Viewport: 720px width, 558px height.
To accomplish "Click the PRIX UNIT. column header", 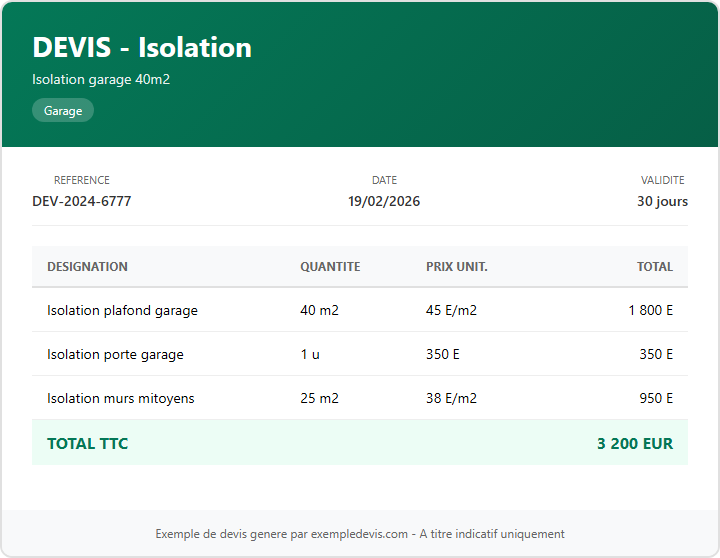I will [457, 267].
